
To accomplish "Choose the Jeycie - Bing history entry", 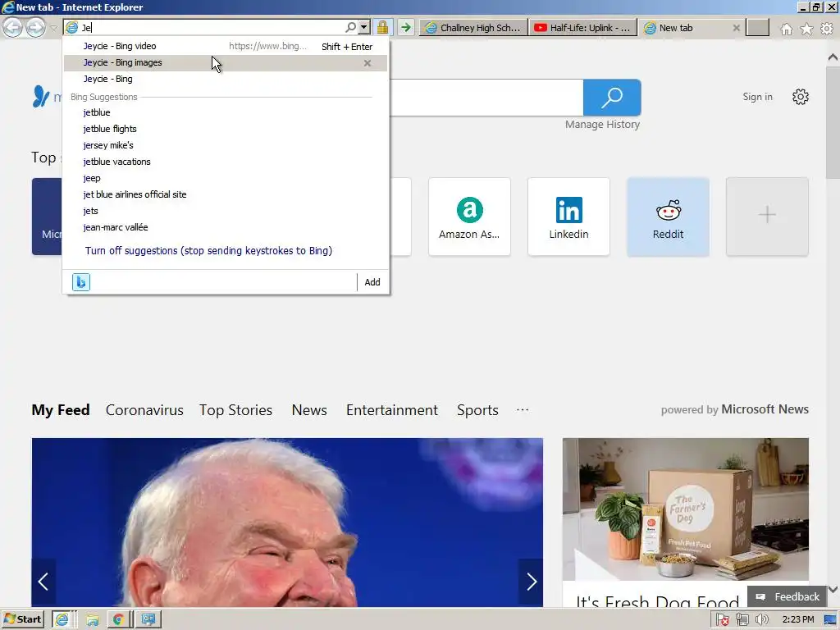I will (x=226, y=79).
